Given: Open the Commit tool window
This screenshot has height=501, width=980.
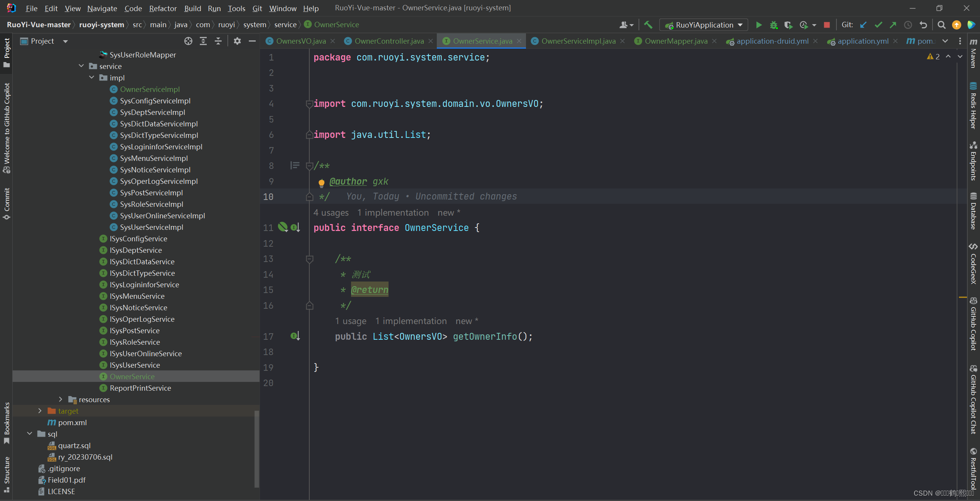Looking at the screenshot, I should pyautogui.click(x=7, y=203).
